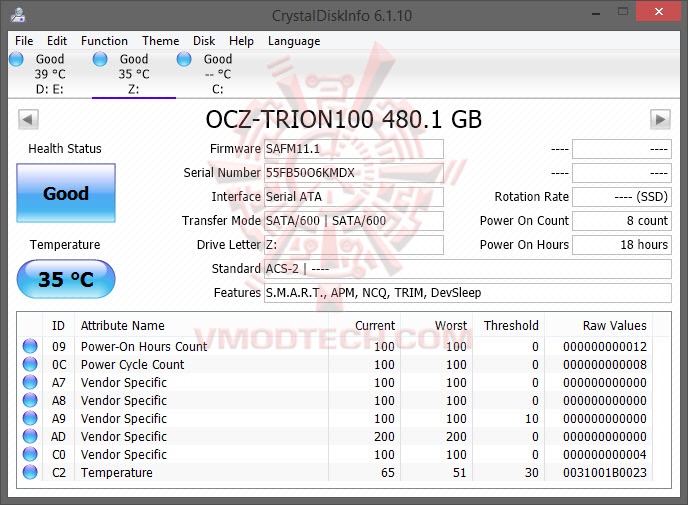Open the Theme menu

(x=161, y=41)
